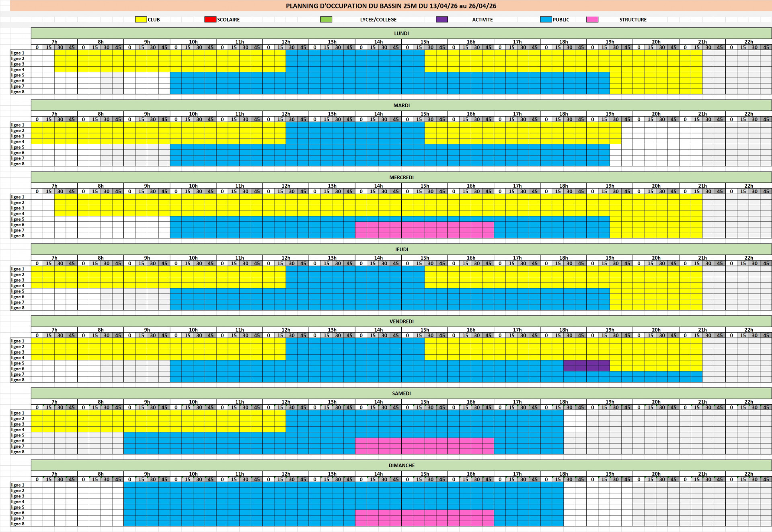Select the planning title header cell

[x=391, y=6]
